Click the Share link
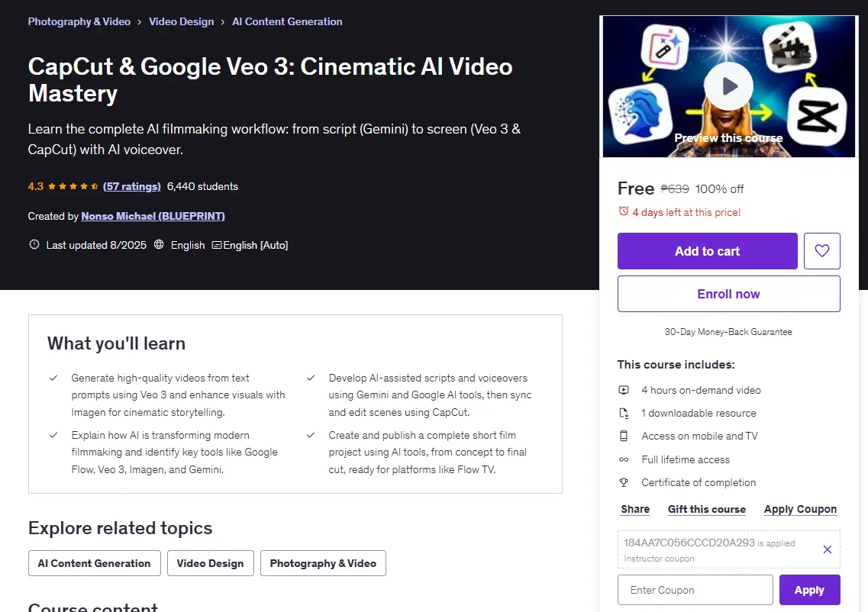 point(635,509)
